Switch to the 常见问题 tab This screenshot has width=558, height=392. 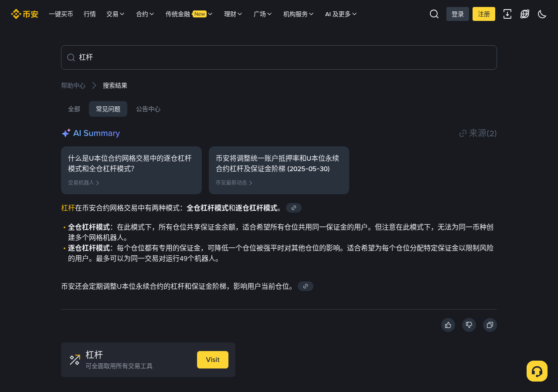[108, 109]
